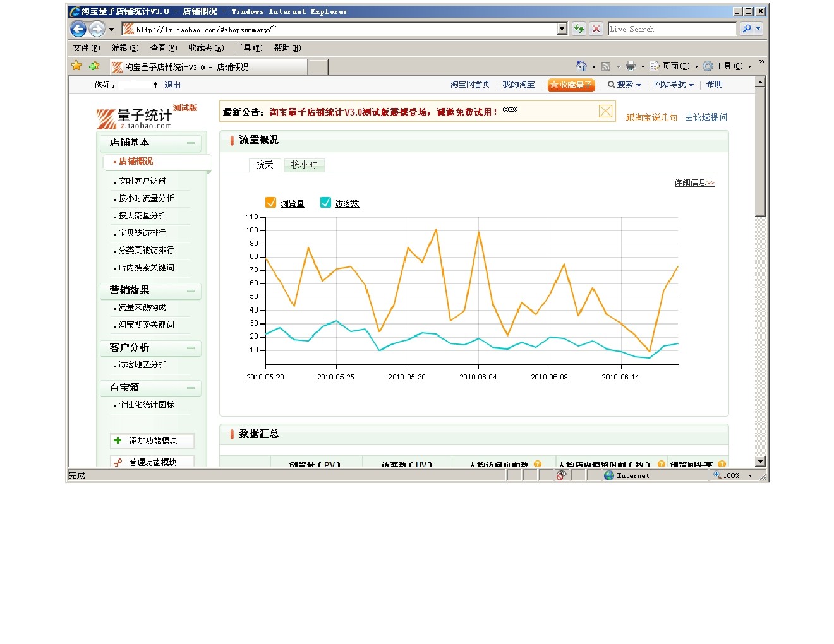The height and width of the screenshot is (644, 834).
Task: Expand the 网站导航 dropdown
Action: [x=674, y=85]
